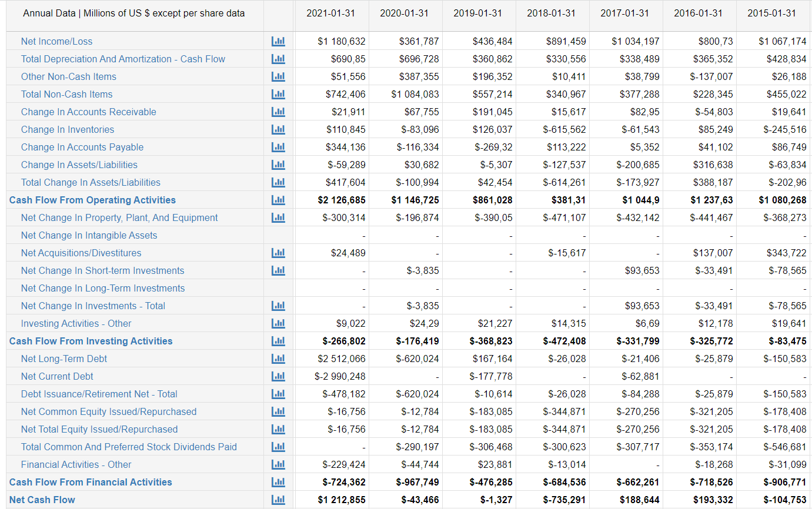Open the Net Acquisitions/Divestitures chart icon
The width and height of the screenshot is (812, 509).
pos(278,253)
